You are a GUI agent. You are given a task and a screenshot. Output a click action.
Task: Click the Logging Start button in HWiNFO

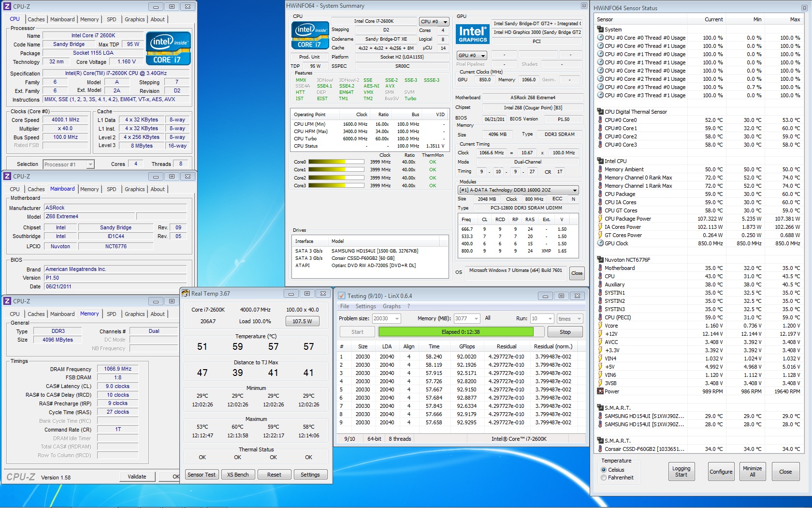pyautogui.click(x=681, y=472)
